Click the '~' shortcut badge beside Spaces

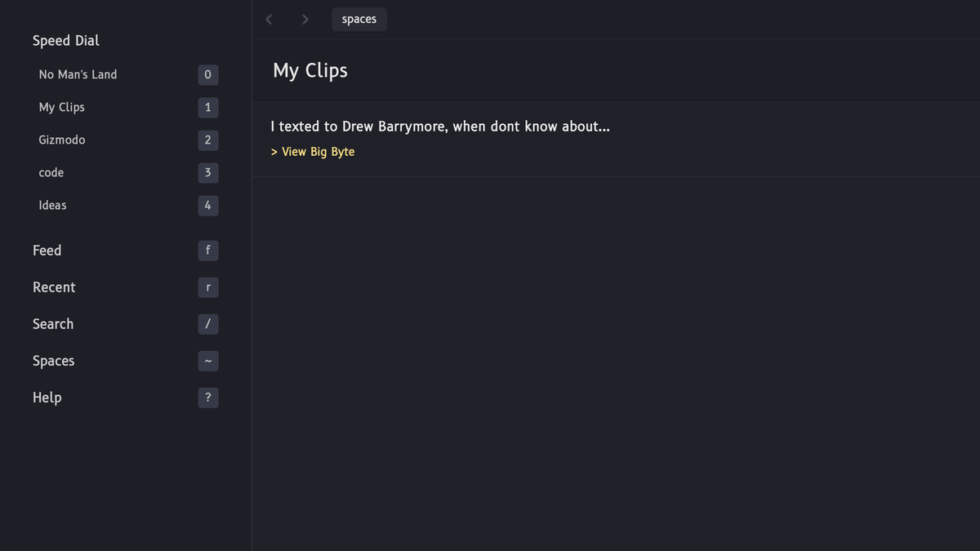pos(207,361)
